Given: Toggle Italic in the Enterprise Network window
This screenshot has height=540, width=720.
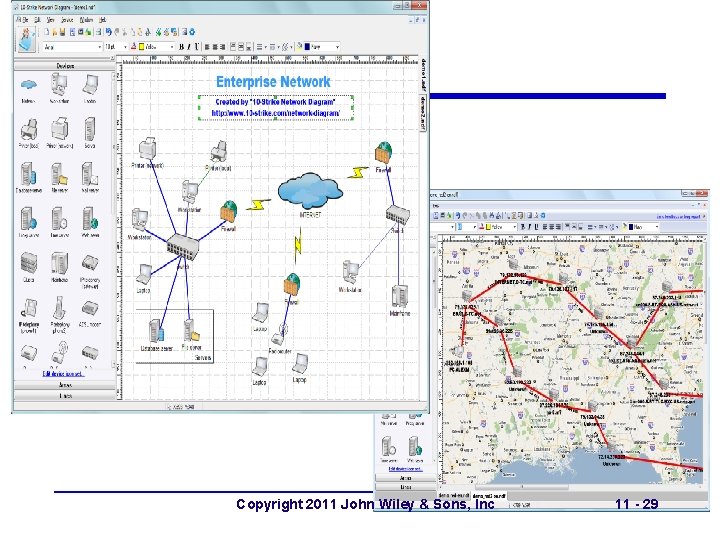Looking at the screenshot, I should pyautogui.click(x=189, y=47).
